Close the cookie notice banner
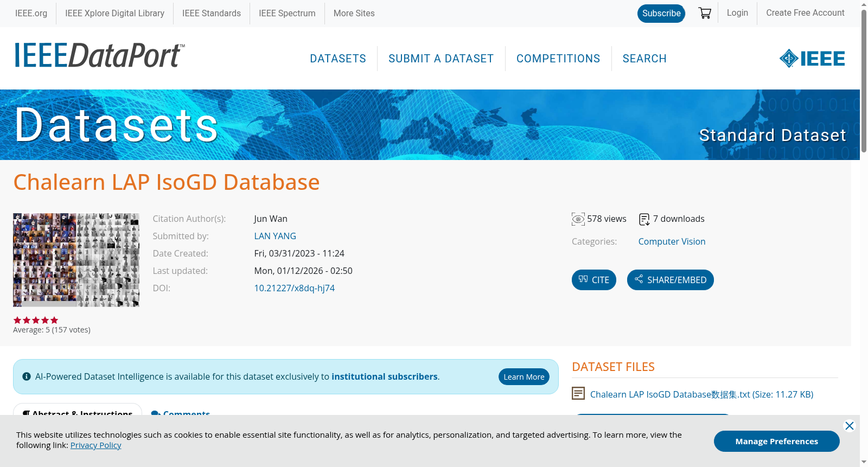Image resolution: width=868 pixels, height=467 pixels. (850, 426)
